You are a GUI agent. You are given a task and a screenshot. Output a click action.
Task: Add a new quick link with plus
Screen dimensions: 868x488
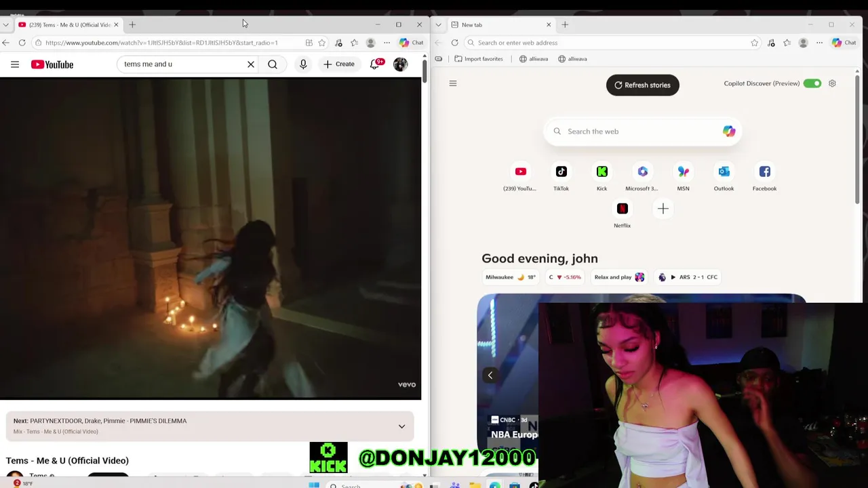tap(663, 209)
